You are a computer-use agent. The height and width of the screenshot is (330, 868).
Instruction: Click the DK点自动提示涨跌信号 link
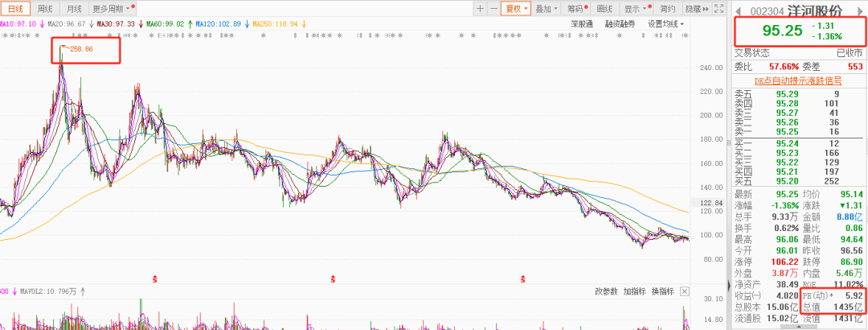[x=797, y=80]
